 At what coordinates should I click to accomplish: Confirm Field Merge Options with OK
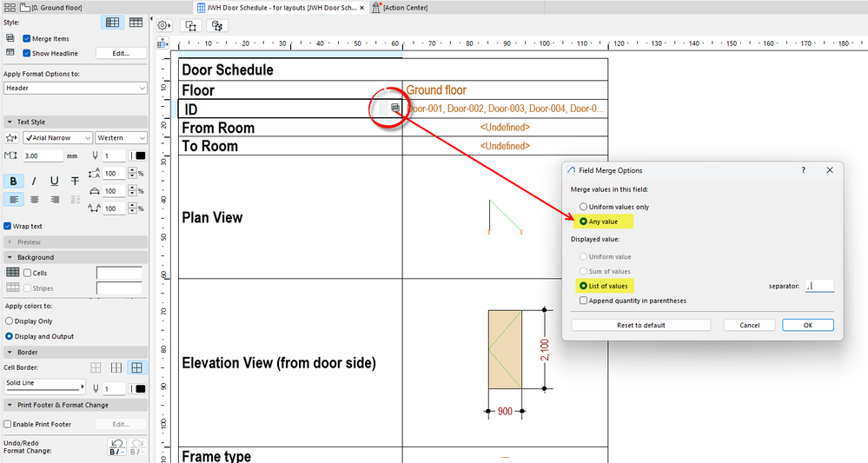pos(808,325)
